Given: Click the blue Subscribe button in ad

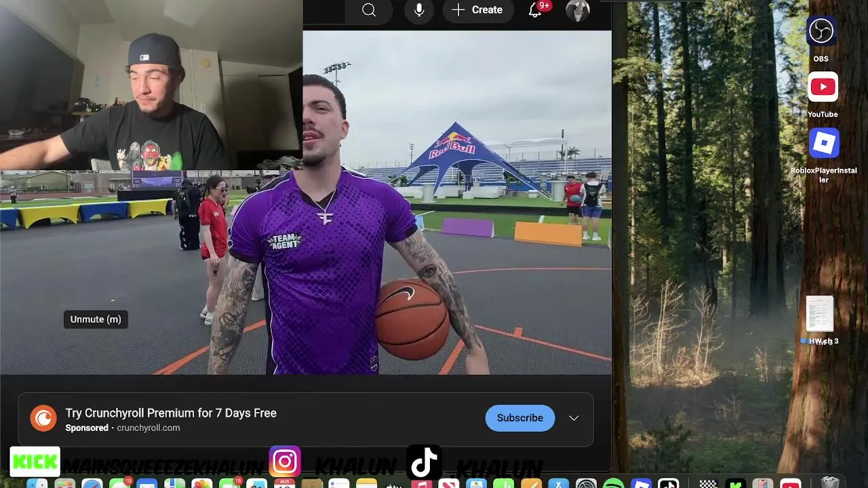Looking at the screenshot, I should click(519, 418).
